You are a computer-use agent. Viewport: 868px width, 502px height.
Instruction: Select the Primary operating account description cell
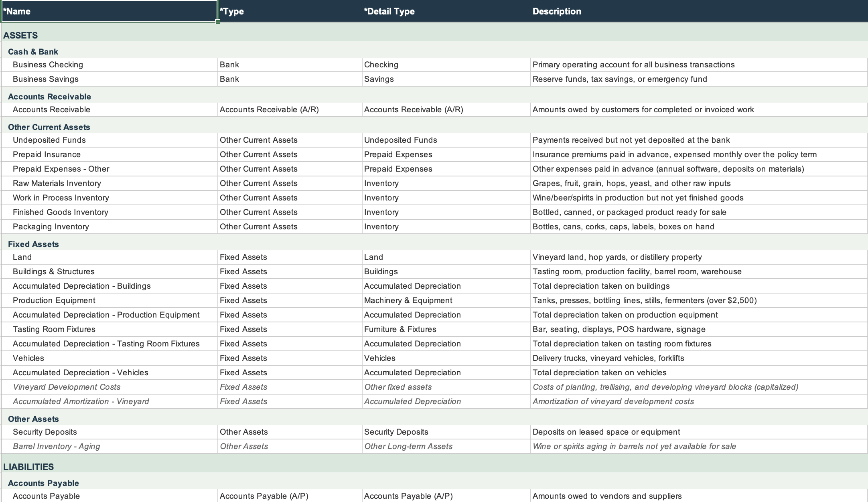click(x=699, y=65)
